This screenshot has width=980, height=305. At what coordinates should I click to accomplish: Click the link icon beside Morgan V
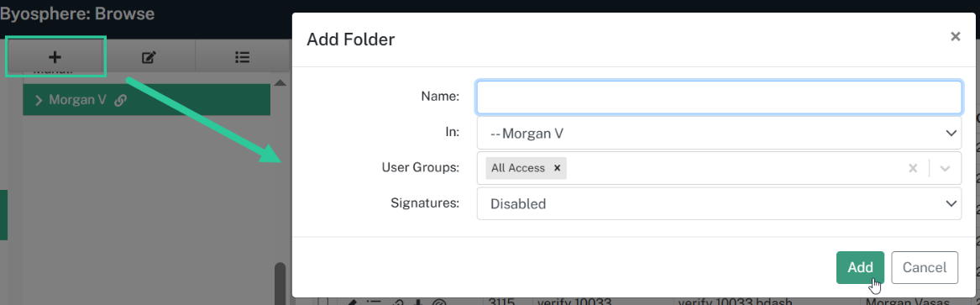[x=121, y=100]
